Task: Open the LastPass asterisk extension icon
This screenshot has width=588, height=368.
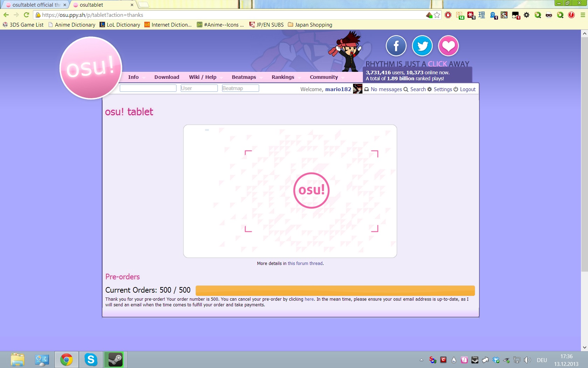Action: [x=471, y=15]
